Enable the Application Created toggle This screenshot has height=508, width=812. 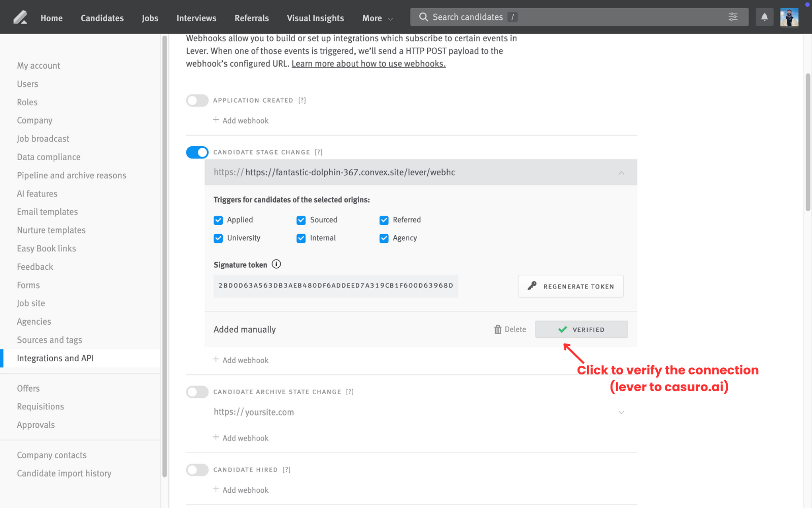(x=197, y=100)
